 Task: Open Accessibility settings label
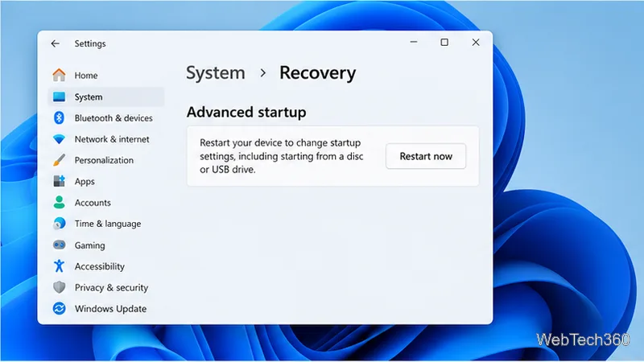click(x=99, y=266)
